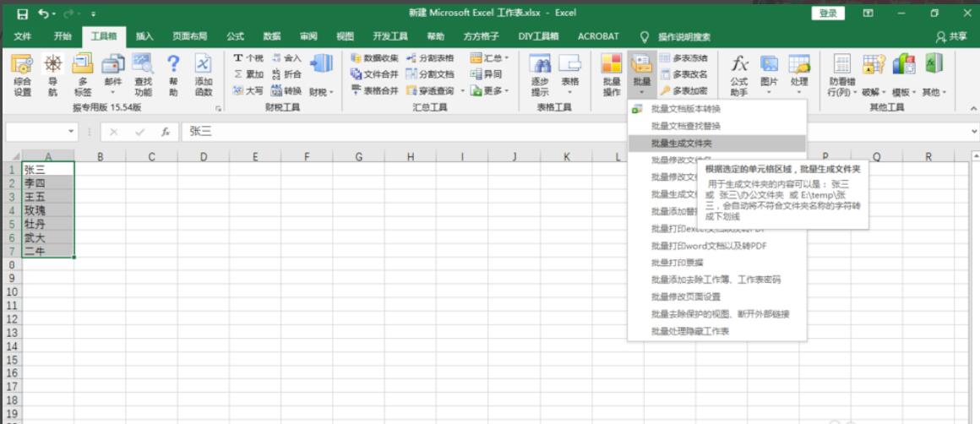Switch to the 插入 Insert tab
Screen dimensions: 980x424
coord(144,37)
